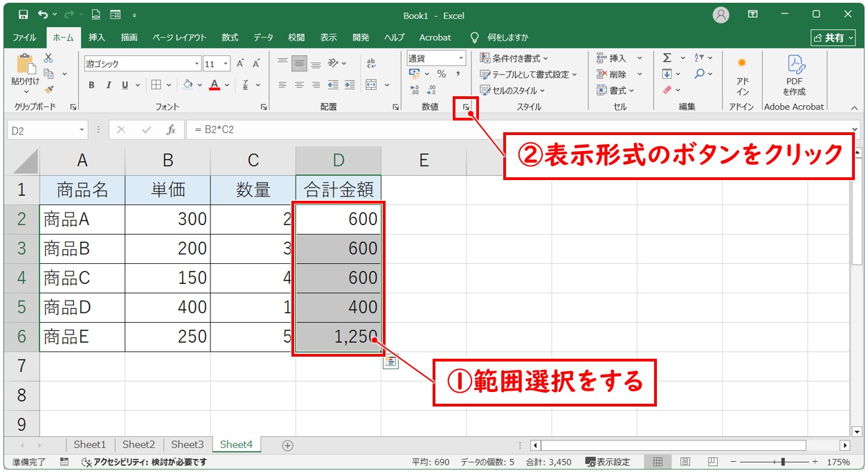Open the 通貨 number format dropdown
The image size is (868, 473).
point(462,57)
